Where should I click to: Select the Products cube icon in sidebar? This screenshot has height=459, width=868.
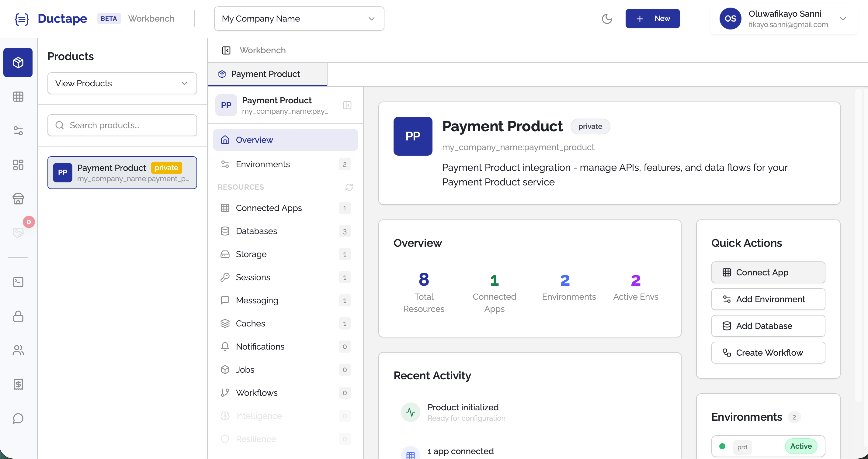[x=18, y=63]
